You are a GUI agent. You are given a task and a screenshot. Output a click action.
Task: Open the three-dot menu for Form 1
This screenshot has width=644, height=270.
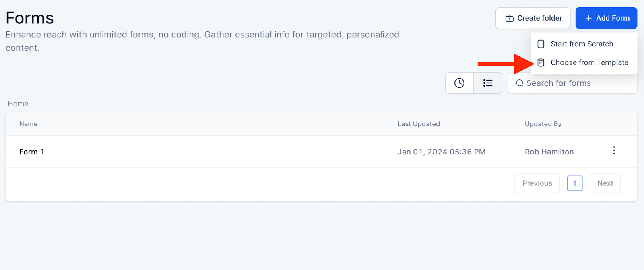pyautogui.click(x=614, y=151)
